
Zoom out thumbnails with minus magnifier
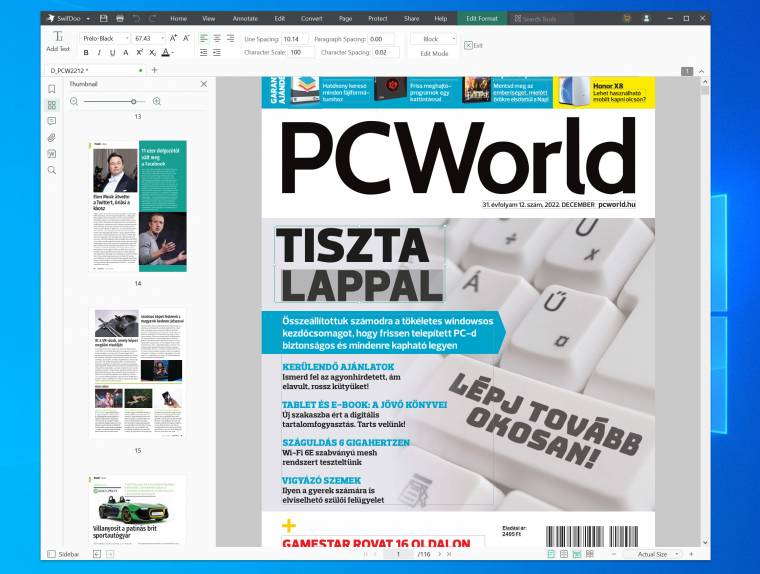[74, 101]
